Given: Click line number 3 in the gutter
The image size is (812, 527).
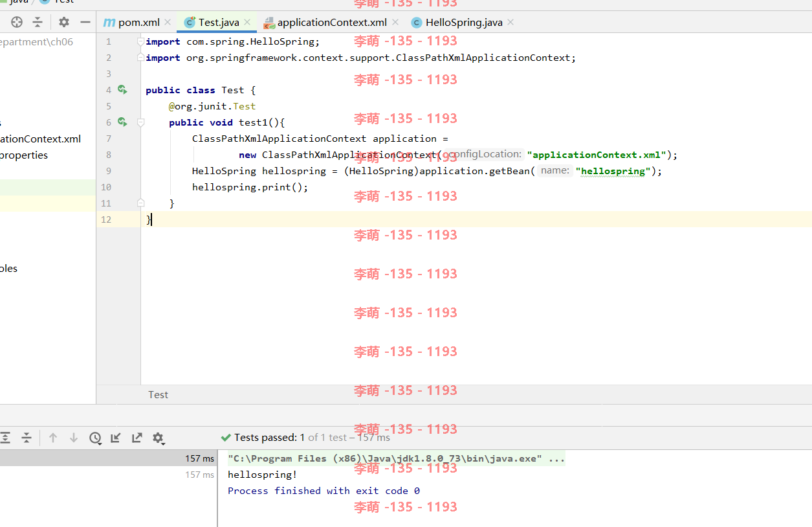Looking at the screenshot, I should 109,74.
